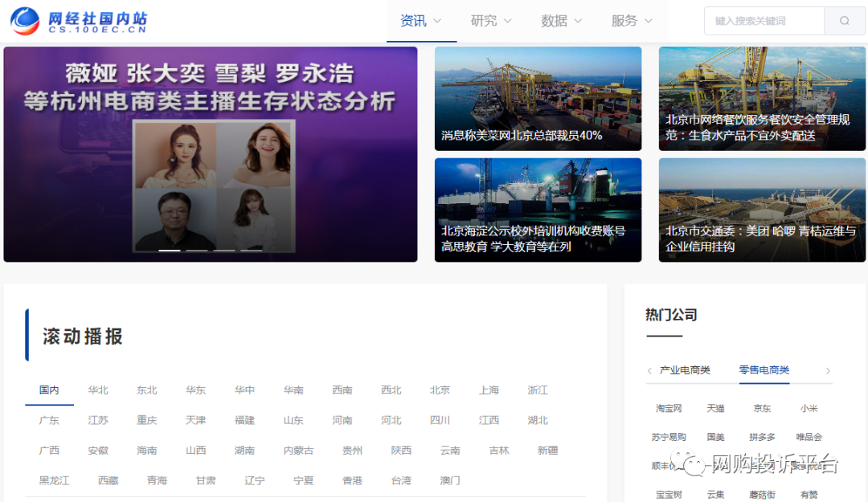Open the 淘宝网 company link
Viewport: 868px width, 502px height.
[669, 409]
